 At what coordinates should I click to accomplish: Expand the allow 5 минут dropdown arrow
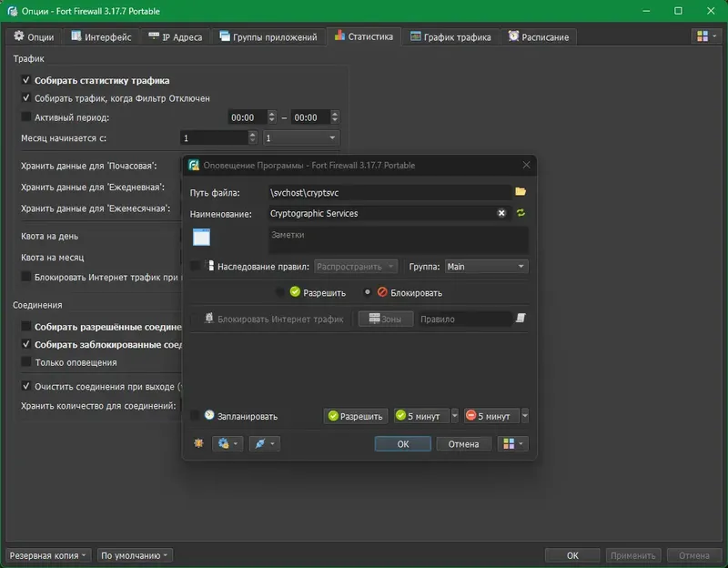pyautogui.click(x=454, y=416)
